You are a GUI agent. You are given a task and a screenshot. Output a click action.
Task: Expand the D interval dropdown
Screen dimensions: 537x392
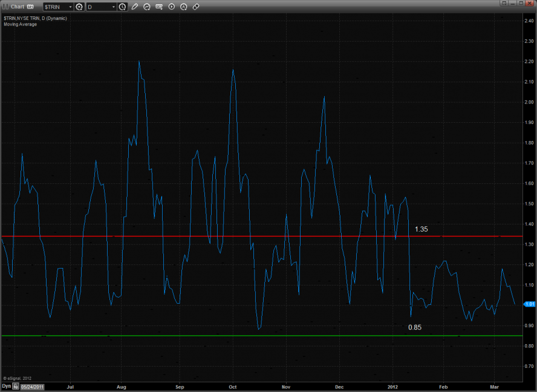coord(113,7)
